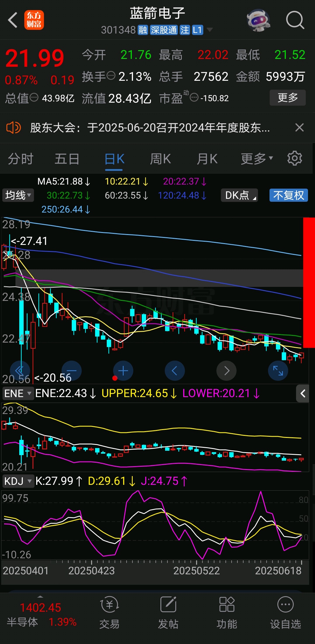Open the 股东大会 announcement notice
The height and width of the screenshot is (644, 315).
(x=150, y=128)
